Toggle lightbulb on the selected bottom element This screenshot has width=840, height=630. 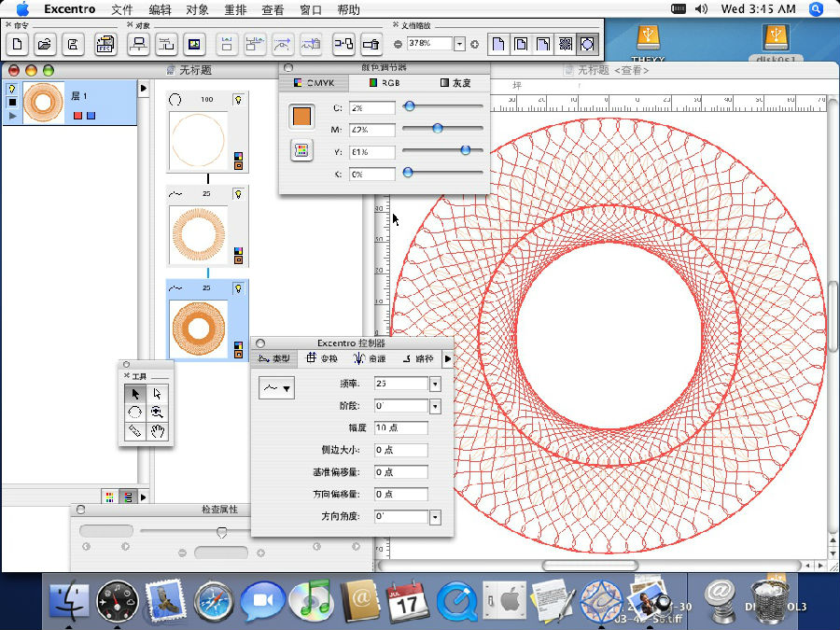click(239, 288)
